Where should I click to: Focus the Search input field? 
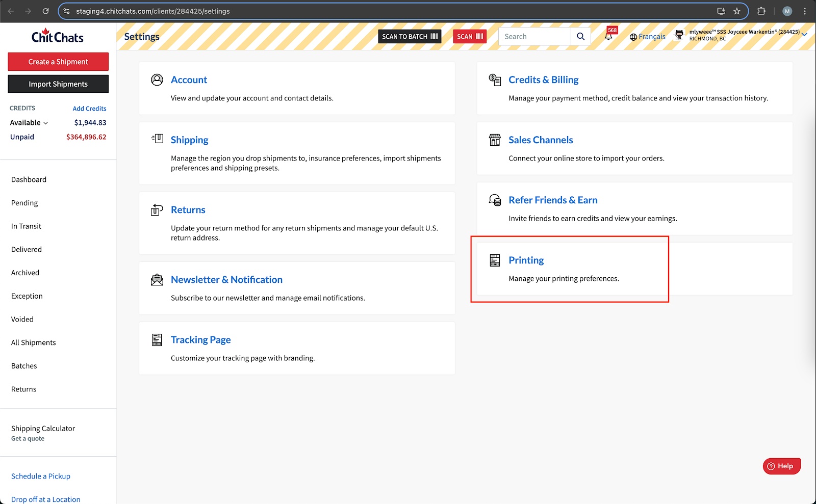pyautogui.click(x=534, y=36)
